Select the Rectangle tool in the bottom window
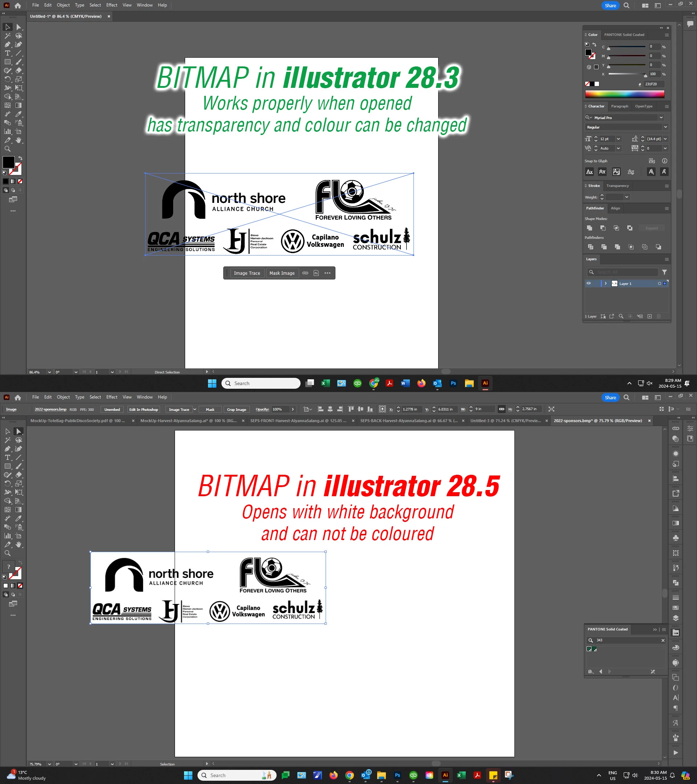697x784 pixels. 7,466
